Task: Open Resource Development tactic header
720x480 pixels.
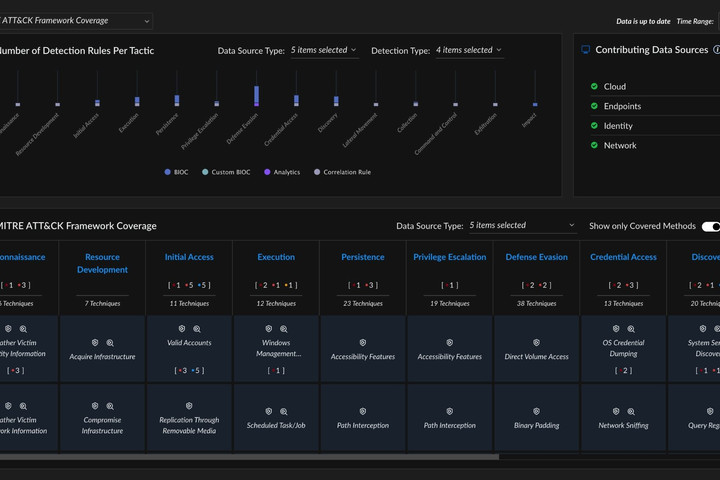Action: pos(102,263)
